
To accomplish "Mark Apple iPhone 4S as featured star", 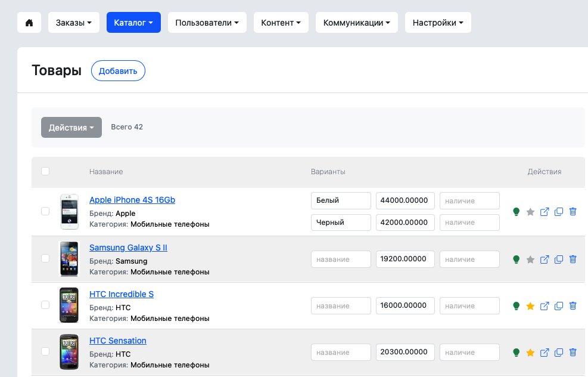I will (530, 212).
